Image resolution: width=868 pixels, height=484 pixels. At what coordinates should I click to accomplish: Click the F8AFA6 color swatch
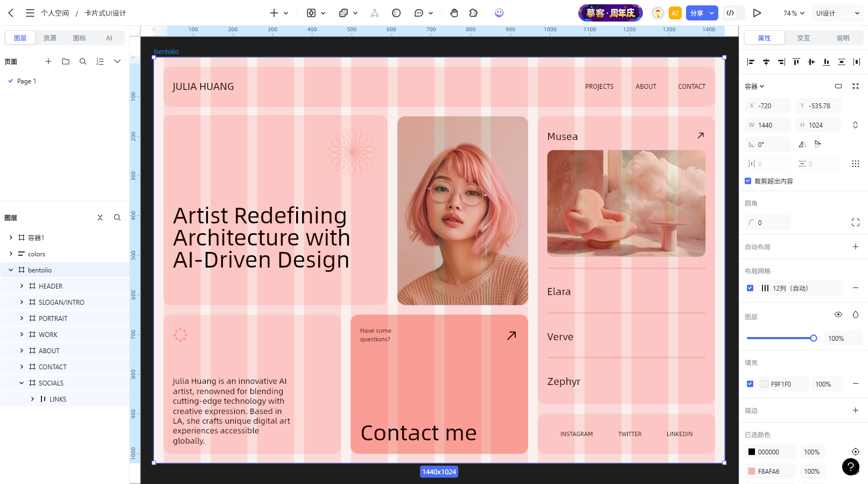(752, 471)
